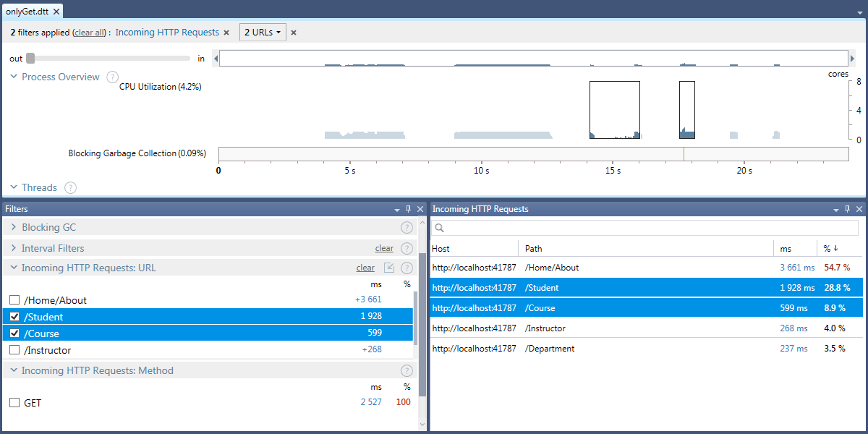
Task: Click 'clear all' filters link
Action: click(x=90, y=33)
